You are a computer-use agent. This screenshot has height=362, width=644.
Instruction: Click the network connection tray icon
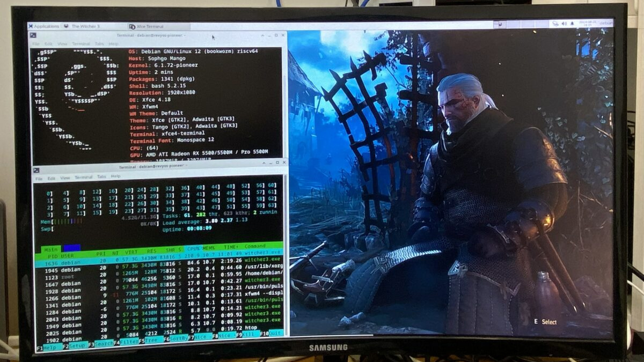point(557,24)
